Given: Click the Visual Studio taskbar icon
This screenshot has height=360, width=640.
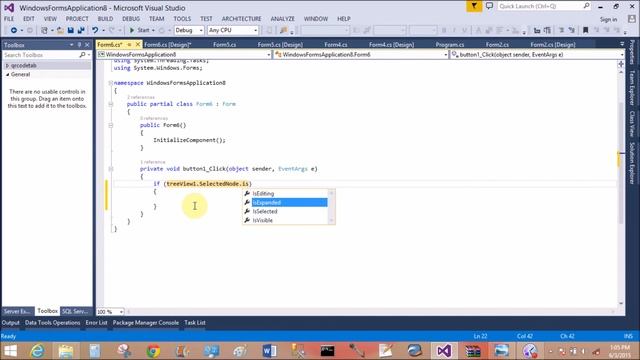Looking at the screenshot, I should 444,351.
